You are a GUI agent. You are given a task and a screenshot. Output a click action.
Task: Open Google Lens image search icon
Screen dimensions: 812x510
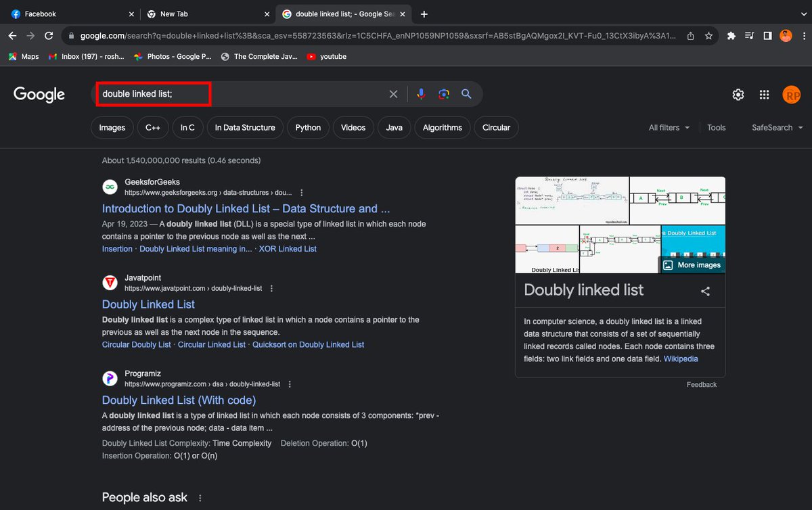tap(444, 94)
